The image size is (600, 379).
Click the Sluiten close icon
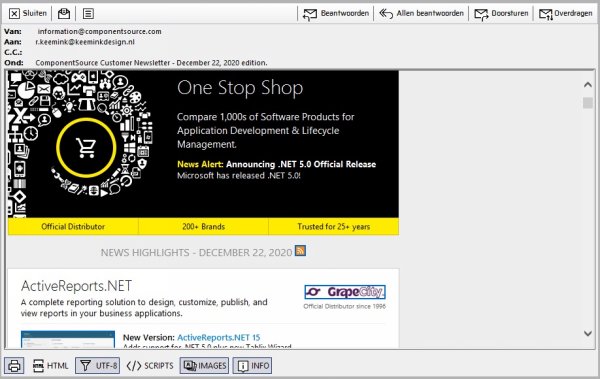click(14, 14)
